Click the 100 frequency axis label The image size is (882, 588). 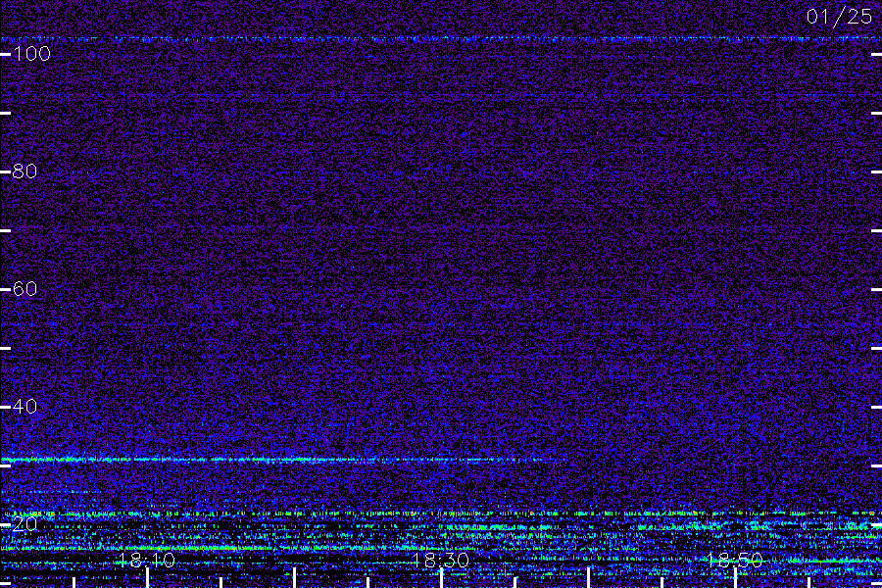click(31, 54)
